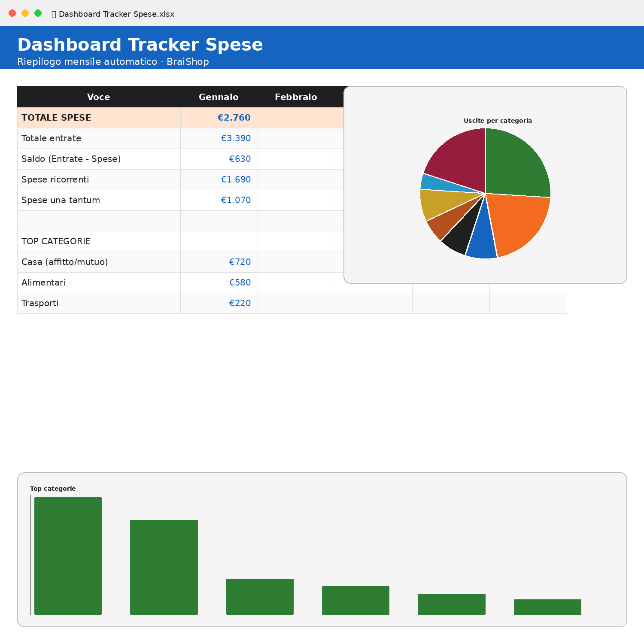Select the Voce column header

tap(99, 97)
